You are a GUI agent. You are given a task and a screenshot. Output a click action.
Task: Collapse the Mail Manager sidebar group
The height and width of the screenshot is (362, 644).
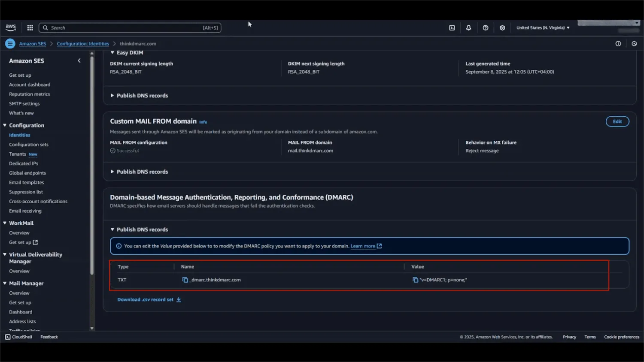coord(5,283)
